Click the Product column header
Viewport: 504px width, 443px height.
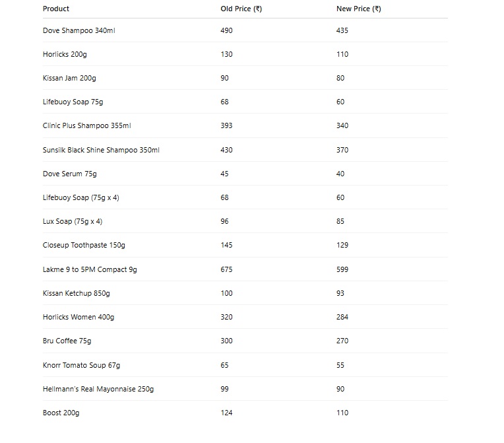[56, 9]
